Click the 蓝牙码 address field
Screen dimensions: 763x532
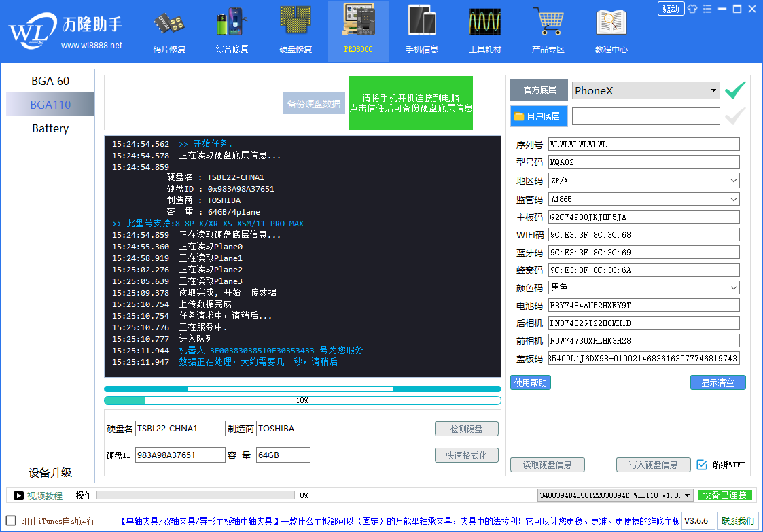[x=644, y=252]
